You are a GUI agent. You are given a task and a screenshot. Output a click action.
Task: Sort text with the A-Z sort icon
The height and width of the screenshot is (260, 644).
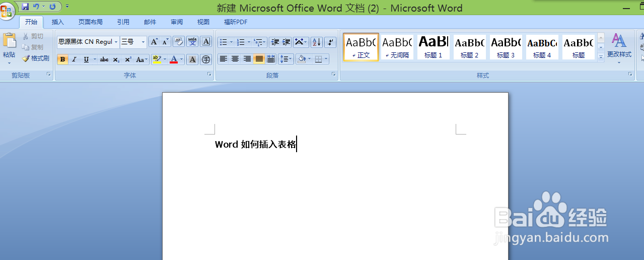tap(317, 42)
